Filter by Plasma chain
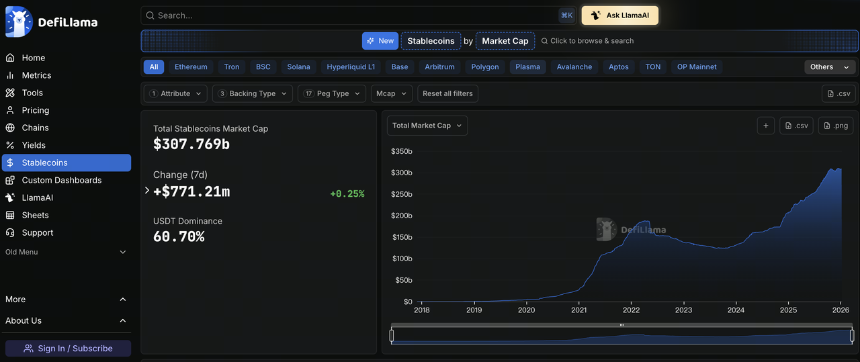Screen dimensions: 860x362 click(x=528, y=67)
